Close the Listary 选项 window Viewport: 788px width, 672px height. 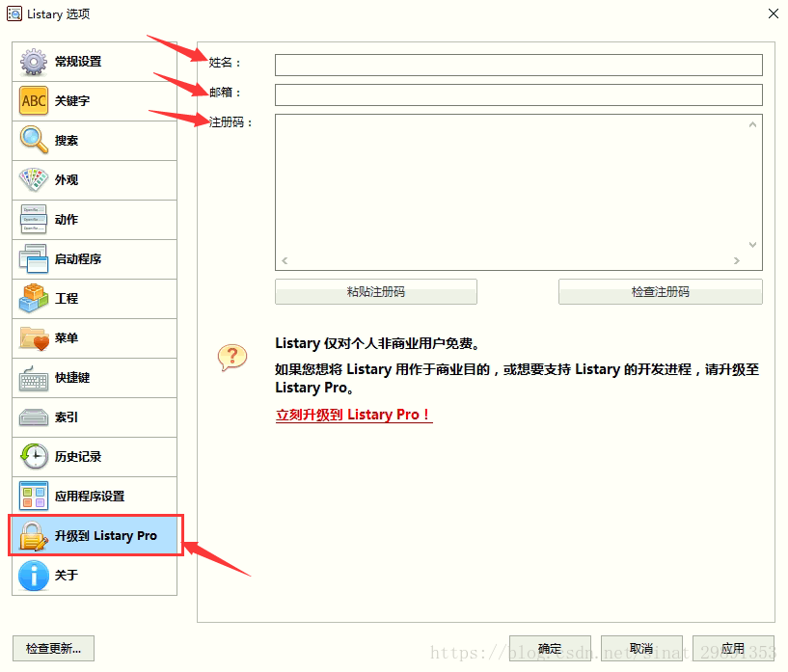point(774,13)
